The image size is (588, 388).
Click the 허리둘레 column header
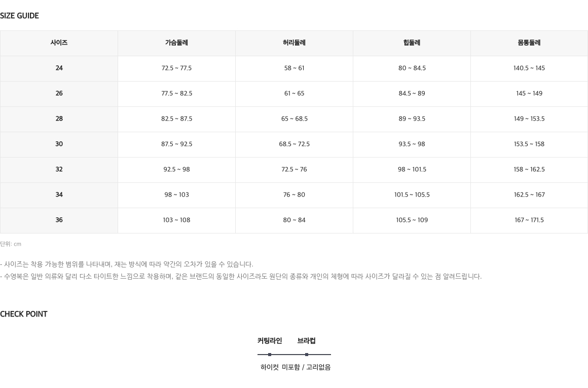click(294, 43)
